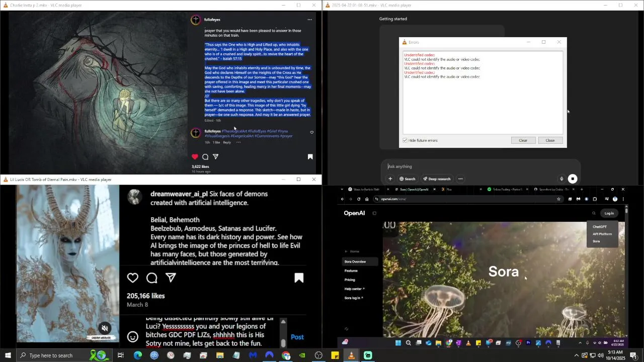Open fullofeyes profile avatar at post header
This screenshot has width=644, height=362.
196,20
